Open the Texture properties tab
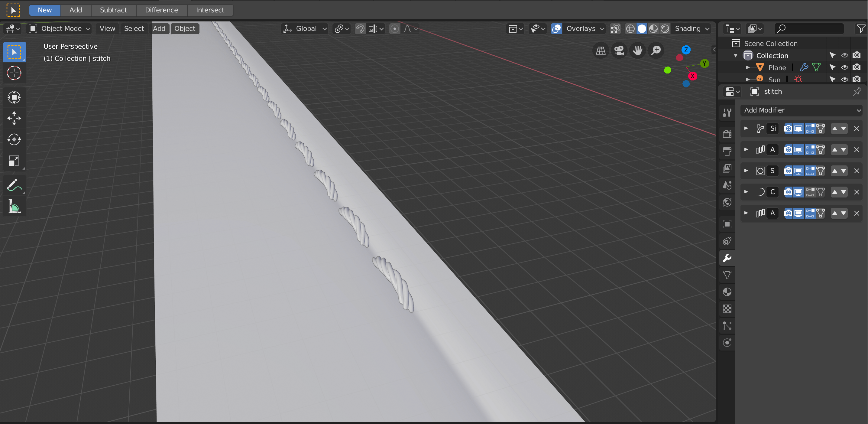Viewport: 868px width, 424px height. (727, 309)
